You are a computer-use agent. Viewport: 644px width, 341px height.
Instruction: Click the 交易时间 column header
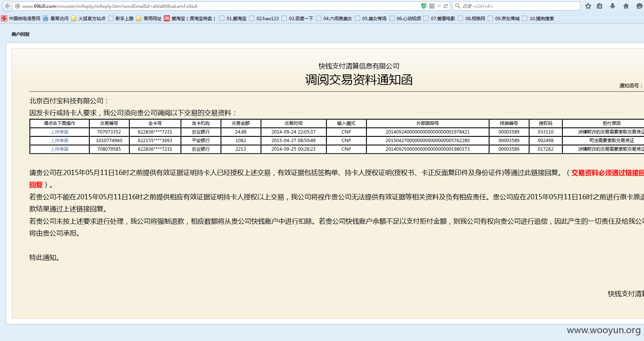[x=294, y=123]
